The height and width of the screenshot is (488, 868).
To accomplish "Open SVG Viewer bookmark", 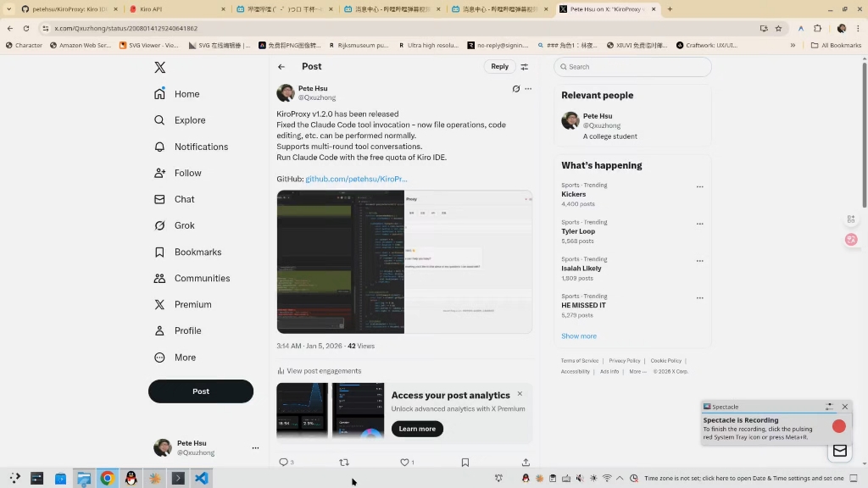I will click(149, 46).
